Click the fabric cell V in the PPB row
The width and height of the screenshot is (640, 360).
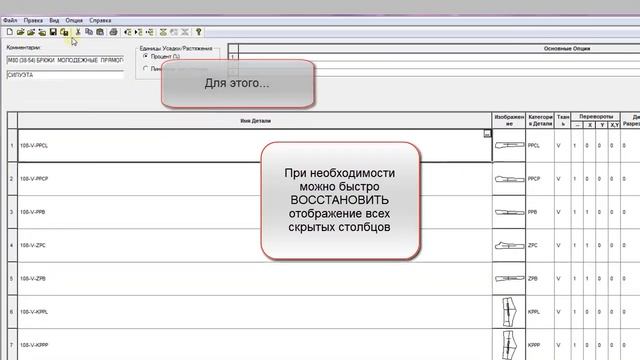point(562,212)
